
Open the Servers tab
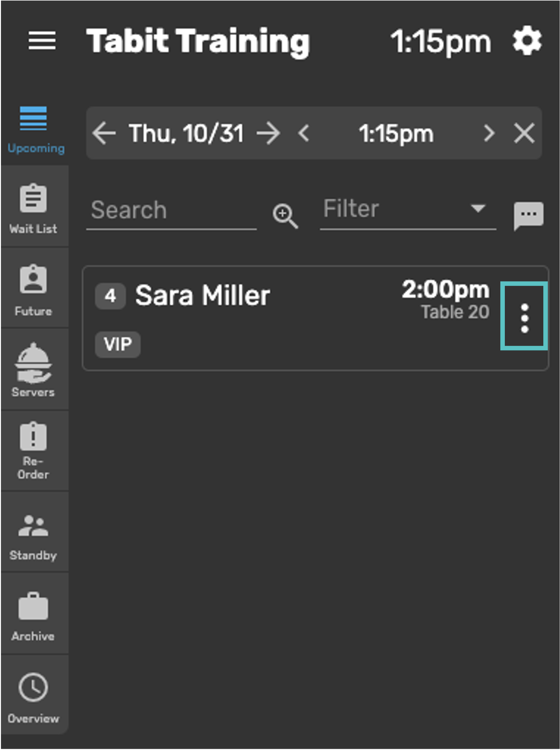(34, 370)
